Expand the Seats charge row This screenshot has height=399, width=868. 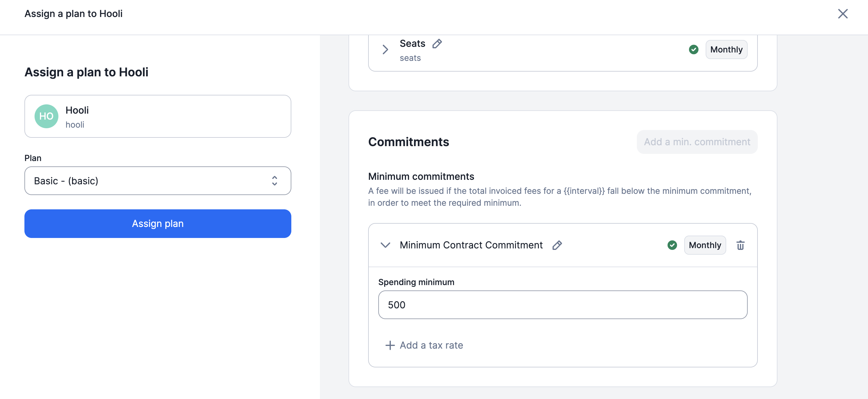(x=385, y=50)
